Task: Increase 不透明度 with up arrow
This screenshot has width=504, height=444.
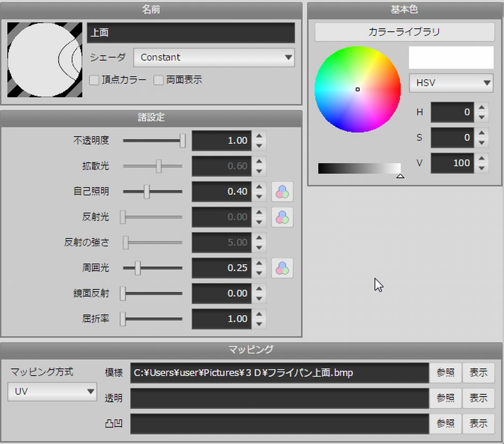Action: point(259,136)
